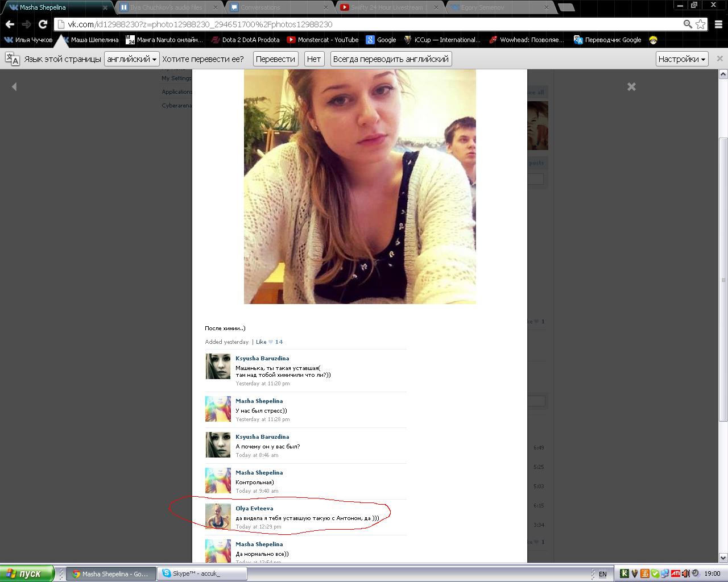Open Monstercat - YouTube bookmark
728x582 pixels.
[x=323, y=40]
